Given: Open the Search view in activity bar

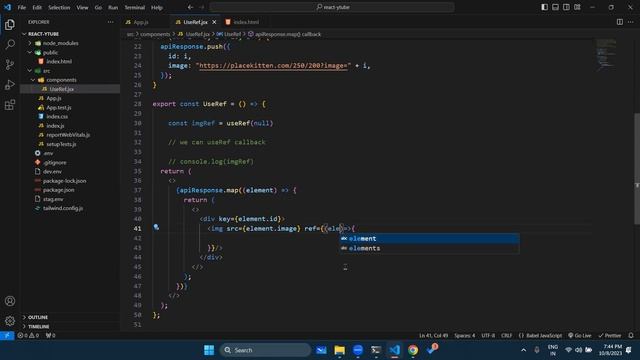Looking at the screenshot, I should pyautogui.click(x=10, y=44).
